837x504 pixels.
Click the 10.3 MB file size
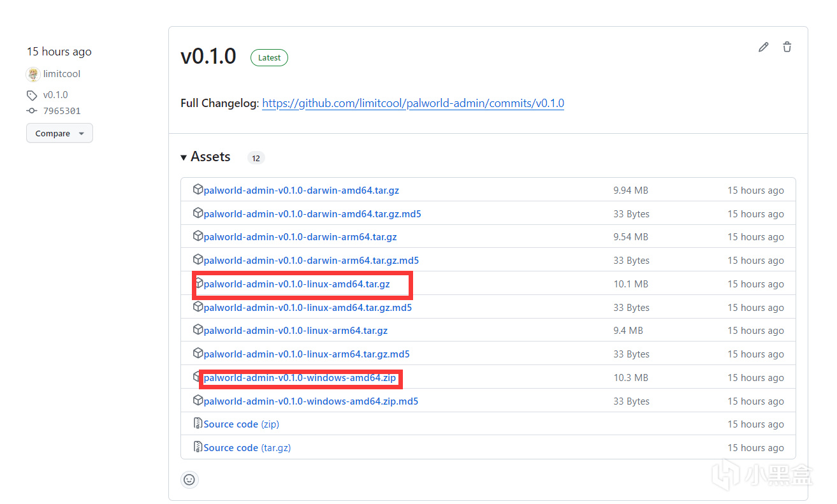click(x=631, y=378)
